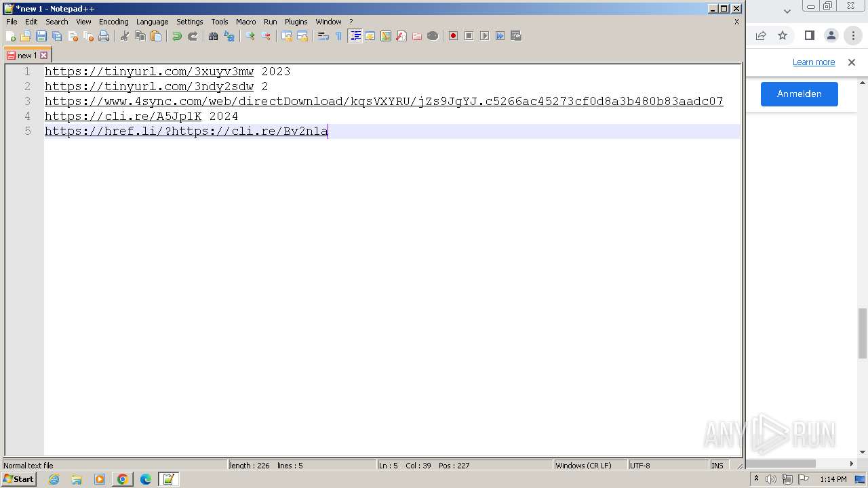Click the Zoom Out toolbar icon
Image resolution: width=868 pixels, height=488 pixels.
tap(266, 36)
